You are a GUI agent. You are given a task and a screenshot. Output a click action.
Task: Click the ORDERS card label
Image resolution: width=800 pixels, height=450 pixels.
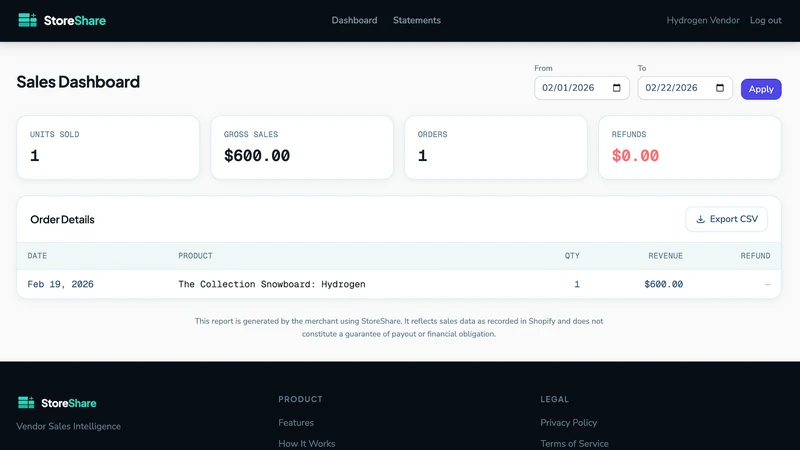coord(432,134)
